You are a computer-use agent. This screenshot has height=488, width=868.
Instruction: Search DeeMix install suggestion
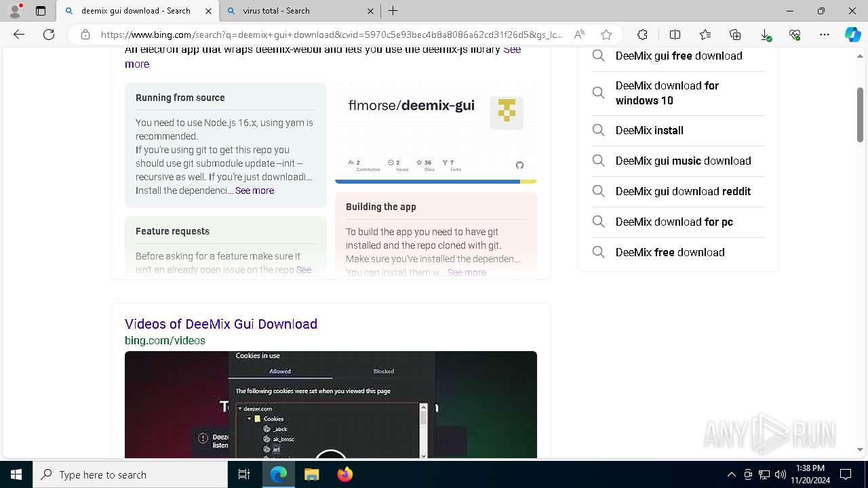point(650,130)
